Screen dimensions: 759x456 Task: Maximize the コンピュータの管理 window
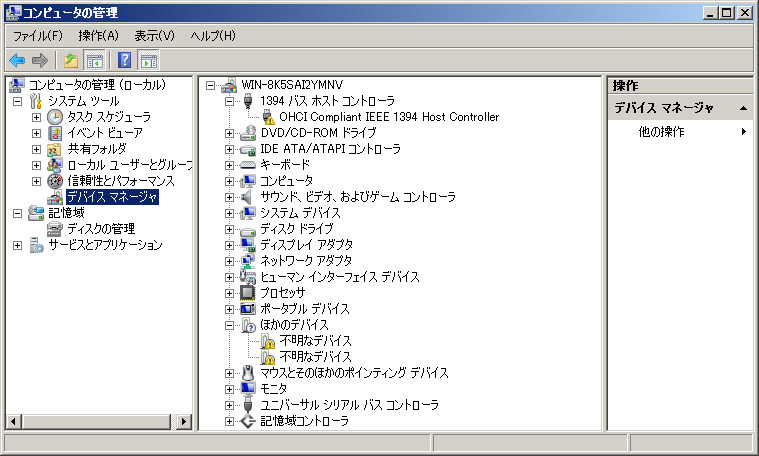[727, 13]
